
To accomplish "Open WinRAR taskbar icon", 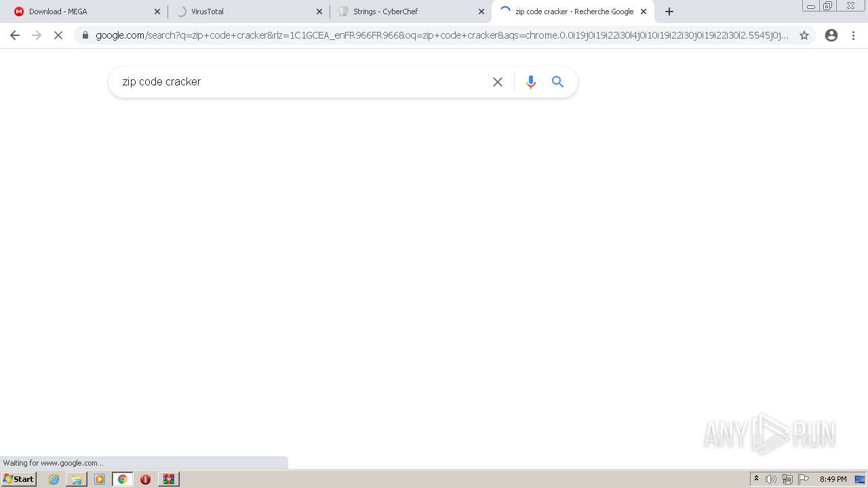I will coord(169,479).
